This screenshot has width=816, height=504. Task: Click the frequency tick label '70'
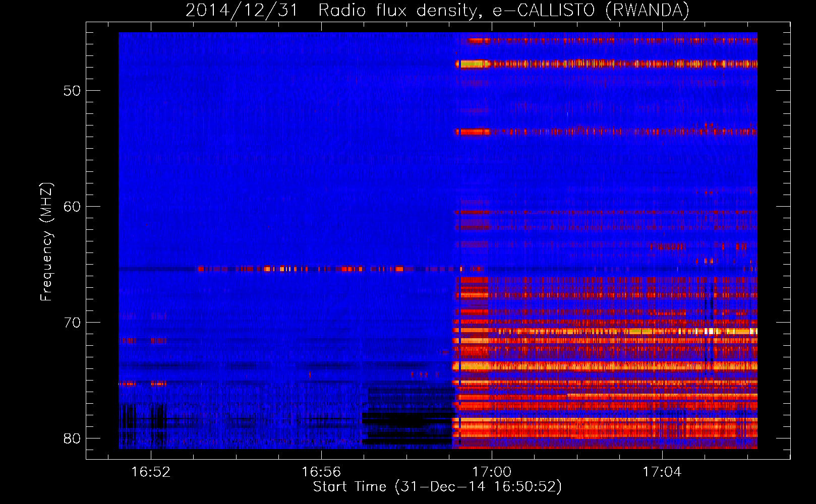72,323
